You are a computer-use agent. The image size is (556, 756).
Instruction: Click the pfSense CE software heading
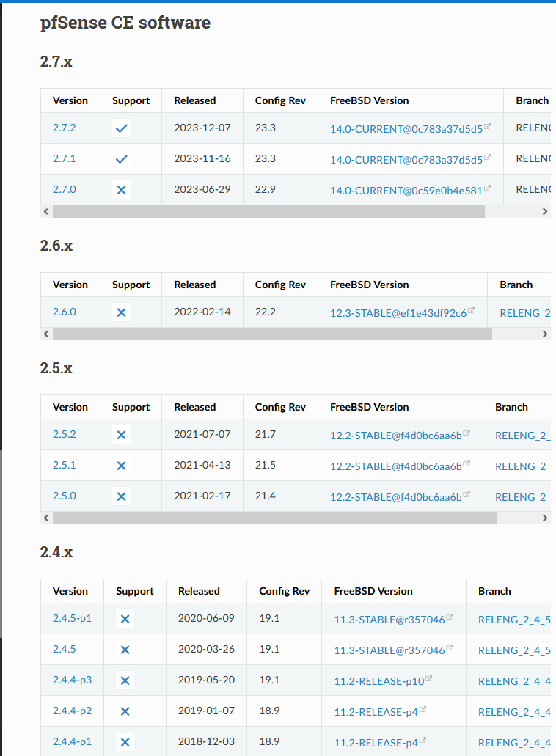pyautogui.click(x=125, y=23)
